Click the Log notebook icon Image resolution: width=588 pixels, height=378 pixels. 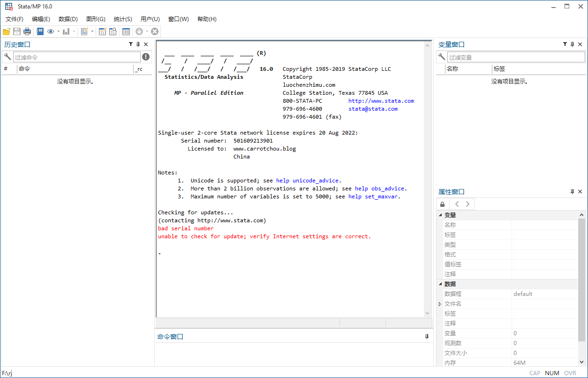click(40, 31)
